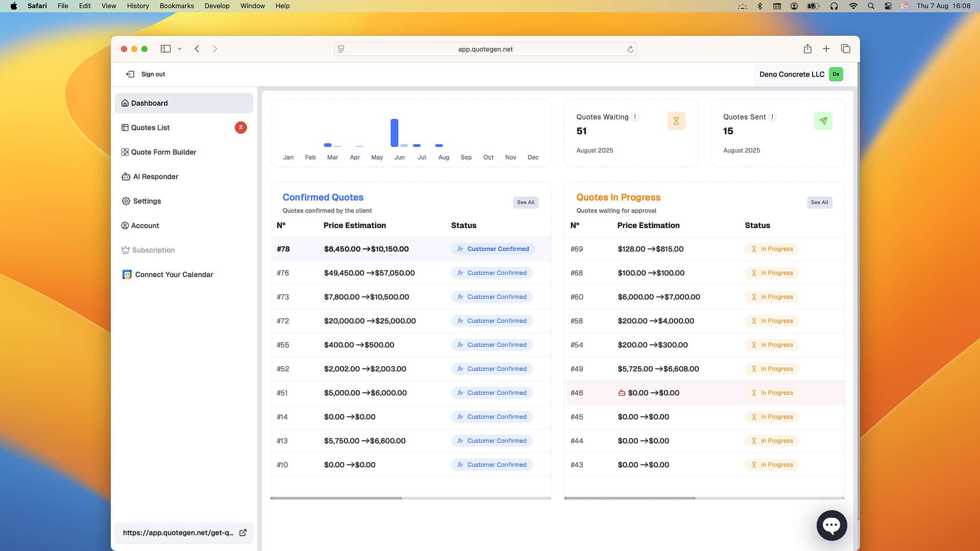This screenshot has width=980, height=551.
Task: Click the red 2 notification badge
Action: (x=240, y=128)
